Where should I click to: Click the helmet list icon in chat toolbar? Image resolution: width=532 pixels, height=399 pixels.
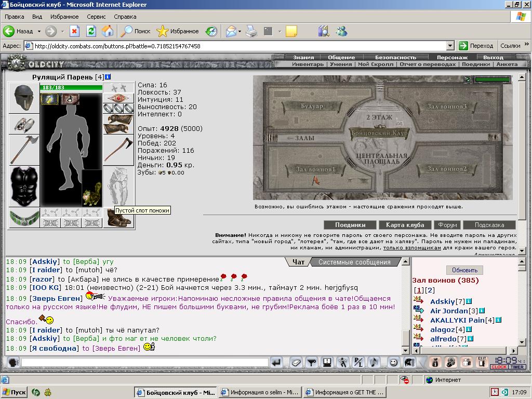[x=409, y=363]
